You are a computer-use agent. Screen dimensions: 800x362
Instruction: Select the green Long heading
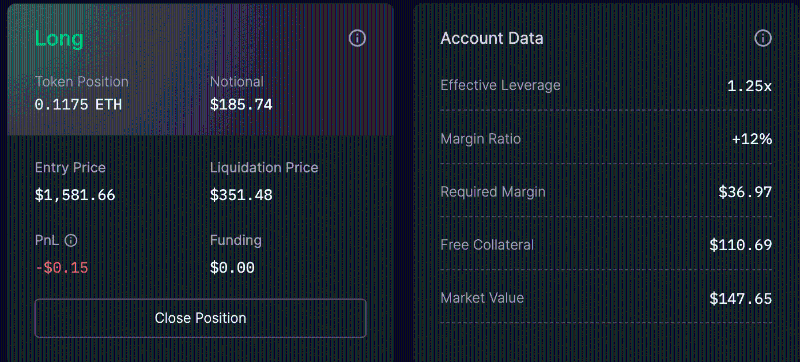(x=59, y=39)
